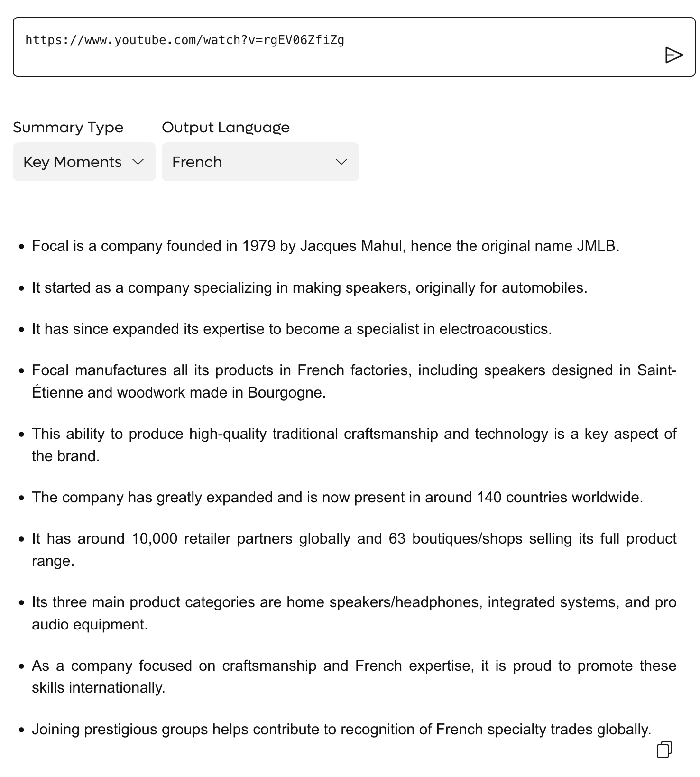Click the bullet about joining prestigious groups
This screenshot has height=777, width=700.
341,729
